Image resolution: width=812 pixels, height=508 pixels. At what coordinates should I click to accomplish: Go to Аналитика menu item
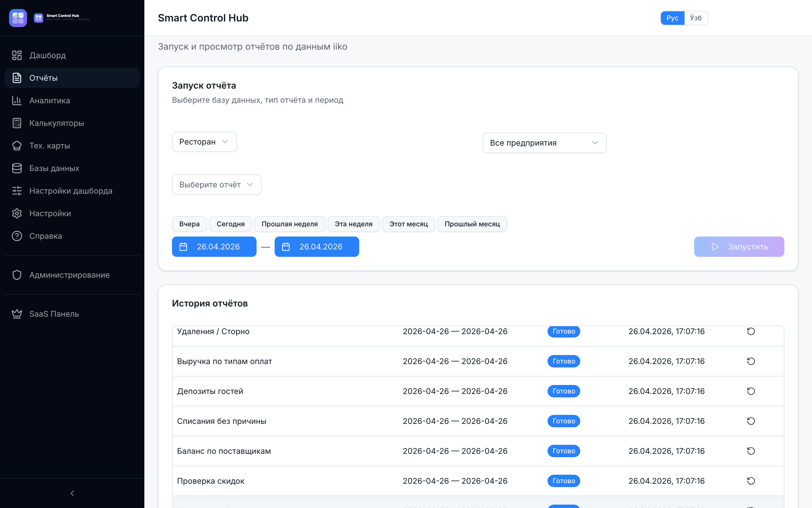[x=72, y=100]
